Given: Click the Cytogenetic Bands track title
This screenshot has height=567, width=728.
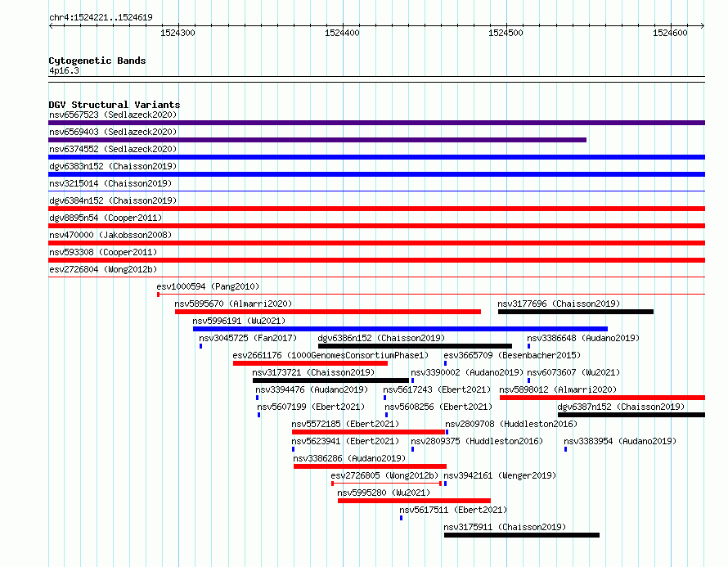Looking at the screenshot, I should point(97,61).
